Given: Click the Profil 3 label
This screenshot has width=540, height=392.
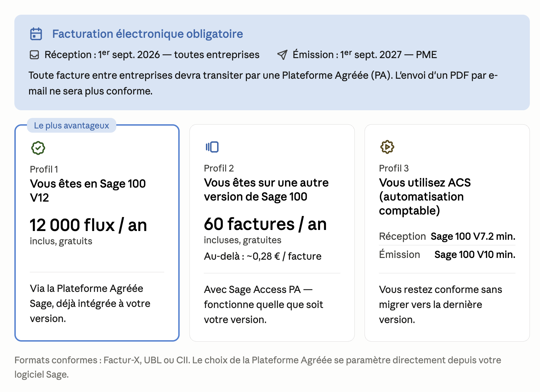Looking at the screenshot, I should point(394,168).
